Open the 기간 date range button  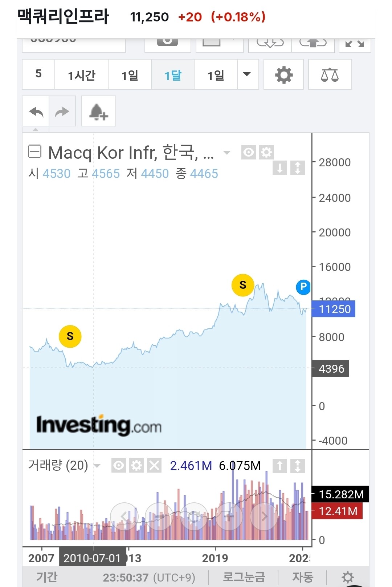pyautogui.click(x=47, y=577)
